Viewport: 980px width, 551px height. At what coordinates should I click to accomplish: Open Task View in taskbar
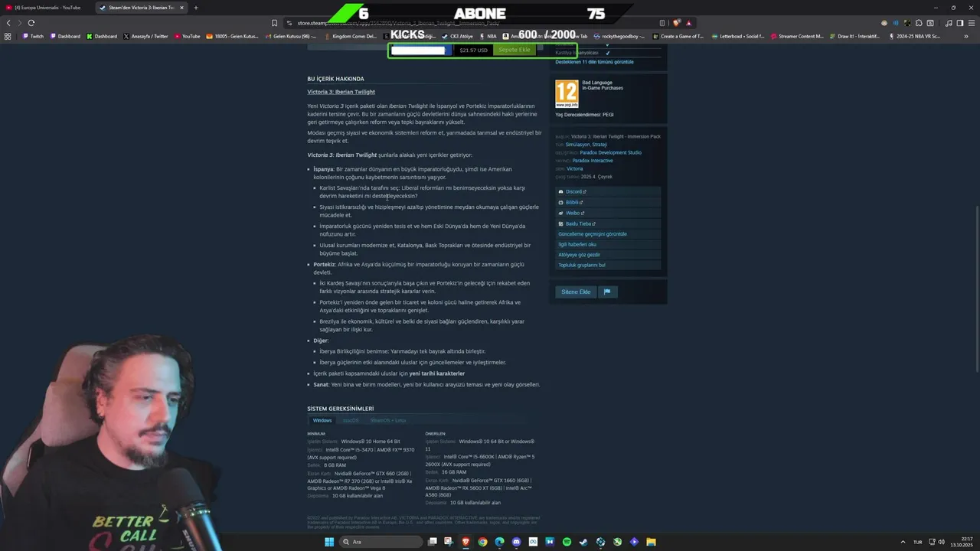432,542
